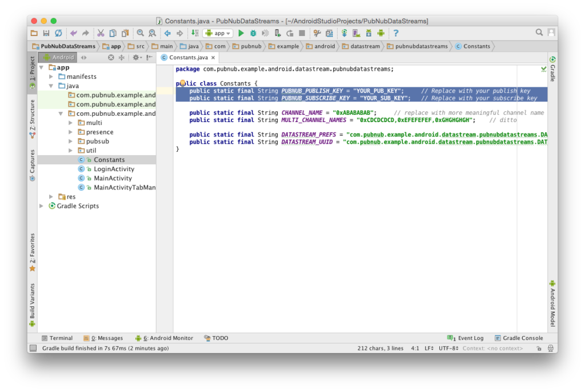Show the Android Monitor panel
Image resolution: width=585 pixels, height=392 pixels.
coord(167,338)
